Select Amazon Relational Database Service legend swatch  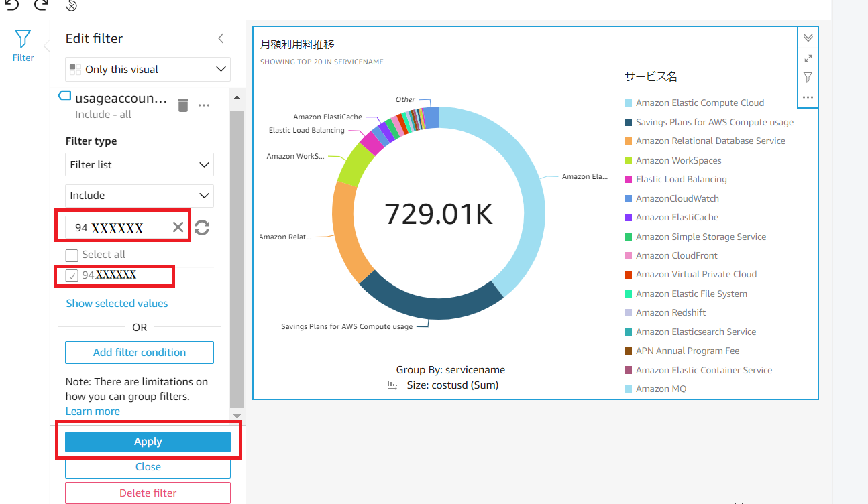[x=629, y=141]
